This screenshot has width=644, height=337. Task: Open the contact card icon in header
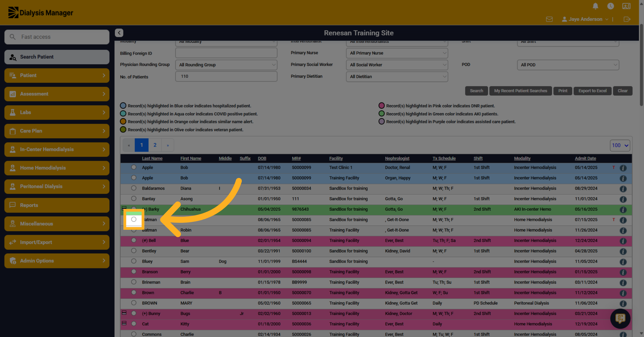[626, 6]
